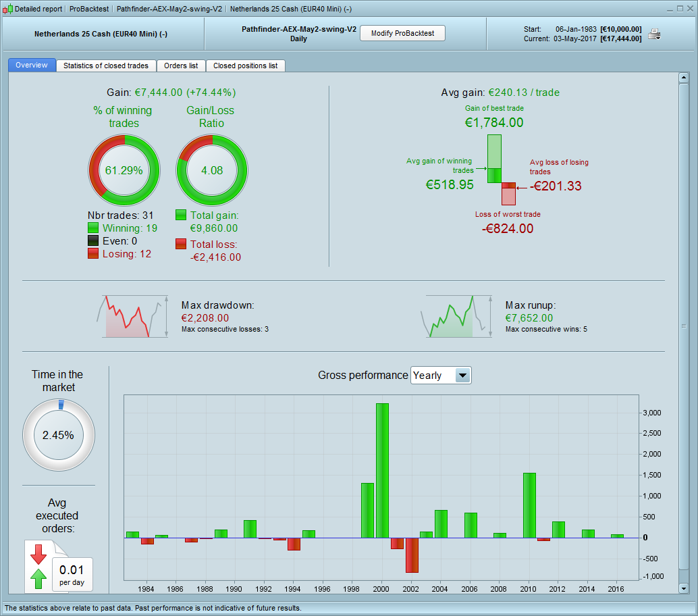Click the year 1999 green performance bar
Screen dimensions: 698x616
coord(367,511)
